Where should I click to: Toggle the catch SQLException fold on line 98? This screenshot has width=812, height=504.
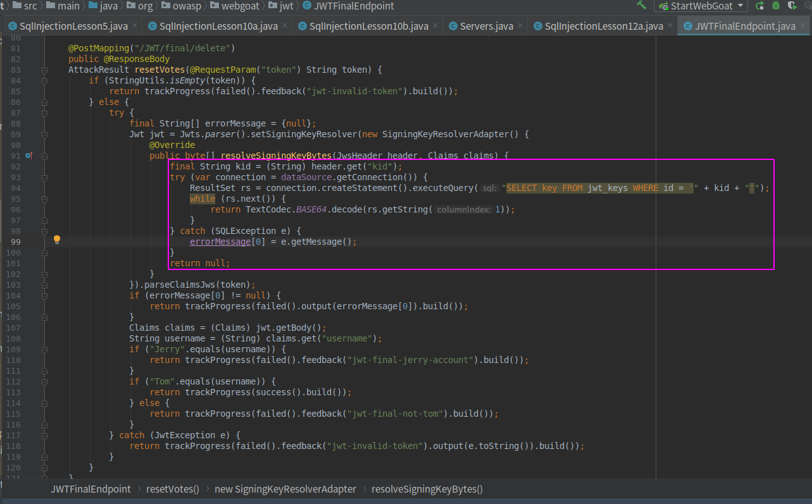pos(44,231)
